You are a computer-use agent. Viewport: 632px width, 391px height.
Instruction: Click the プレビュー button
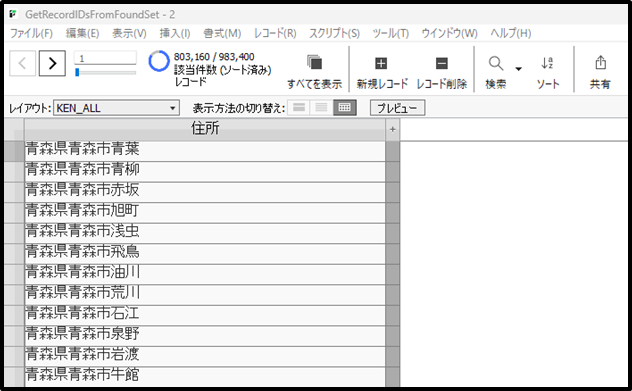(x=397, y=108)
